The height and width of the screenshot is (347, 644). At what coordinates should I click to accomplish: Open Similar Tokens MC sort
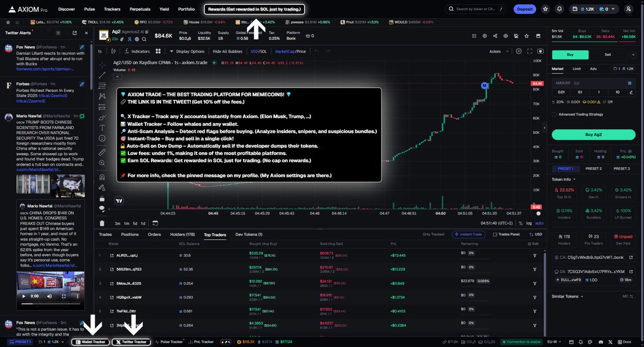(627, 296)
